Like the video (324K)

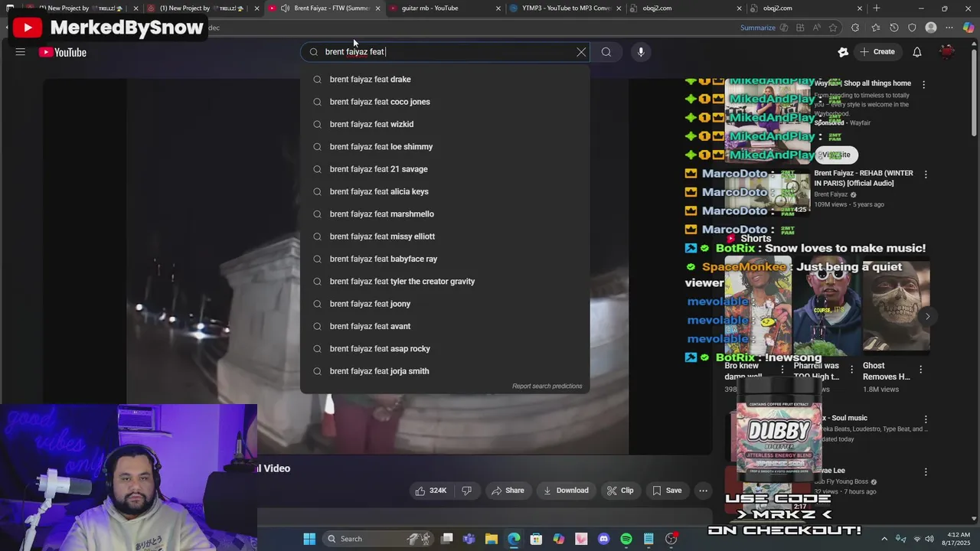point(431,491)
